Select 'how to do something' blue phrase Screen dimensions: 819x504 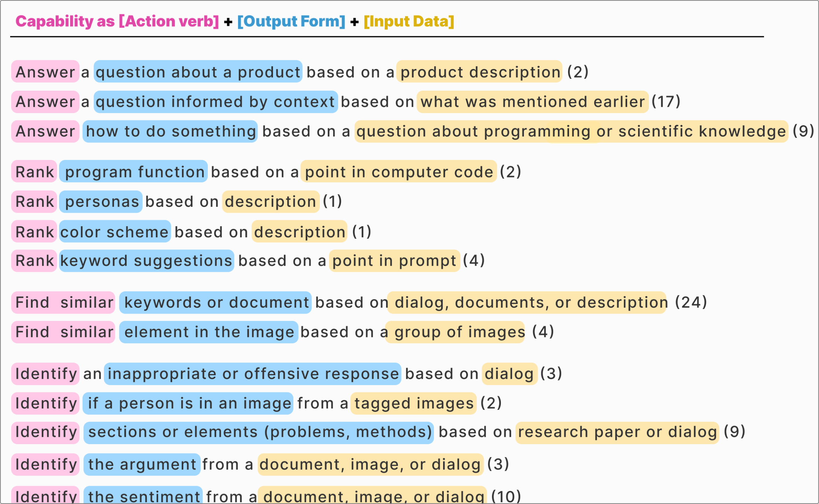[170, 131]
